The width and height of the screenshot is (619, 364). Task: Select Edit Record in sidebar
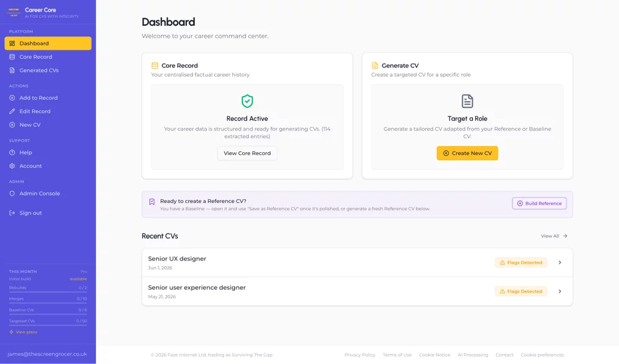[48, 111]
